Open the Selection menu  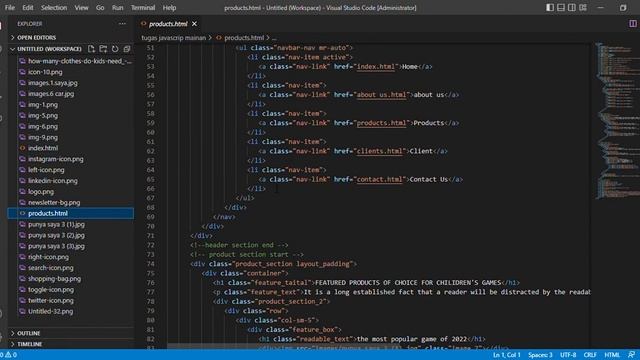[54, 8]
